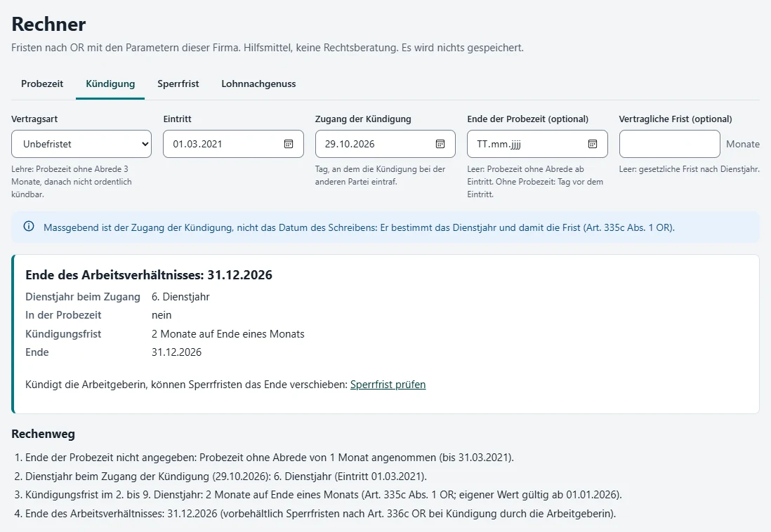The width and height of the screenshot is (771, 532).
Task: Click the 'In der Probezeit' value 'nein'
Action: (162, 315)
